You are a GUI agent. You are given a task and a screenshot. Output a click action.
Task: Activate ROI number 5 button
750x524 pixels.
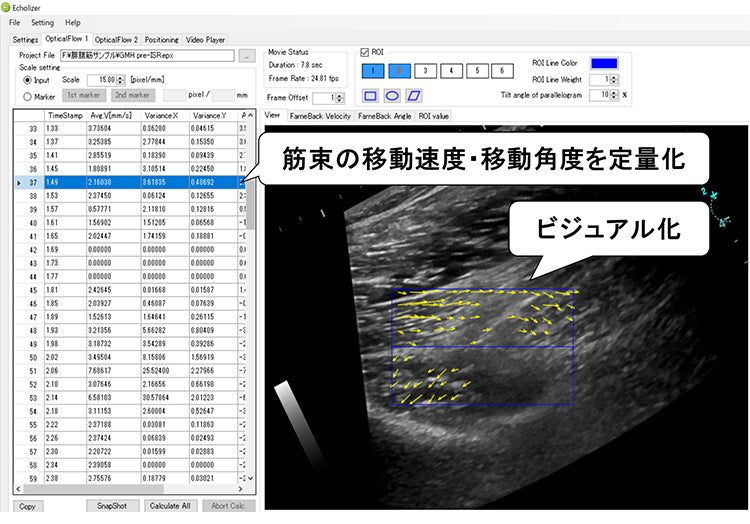point(476,71)
